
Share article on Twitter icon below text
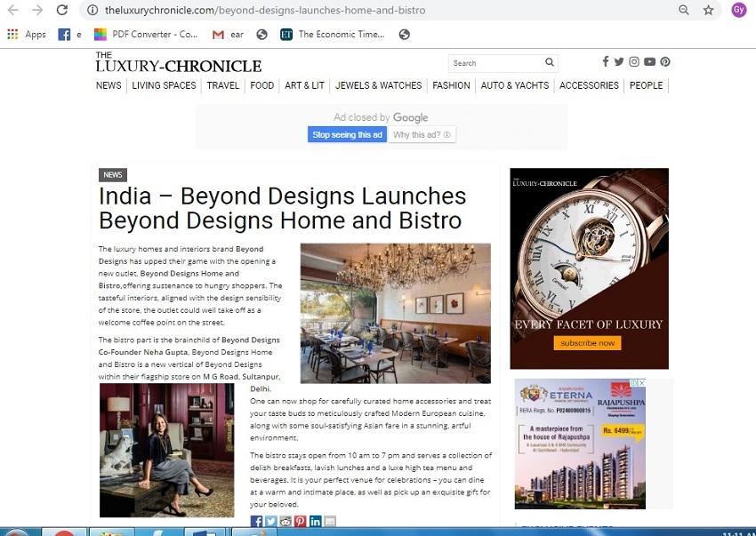click(271, 521)
